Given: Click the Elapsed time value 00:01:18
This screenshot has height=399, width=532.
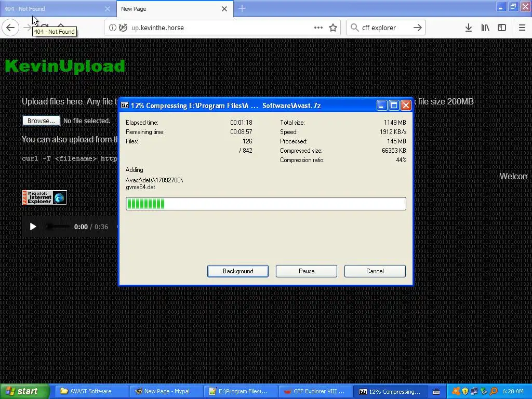Looking at the screenshot, I should pos(241,123).
